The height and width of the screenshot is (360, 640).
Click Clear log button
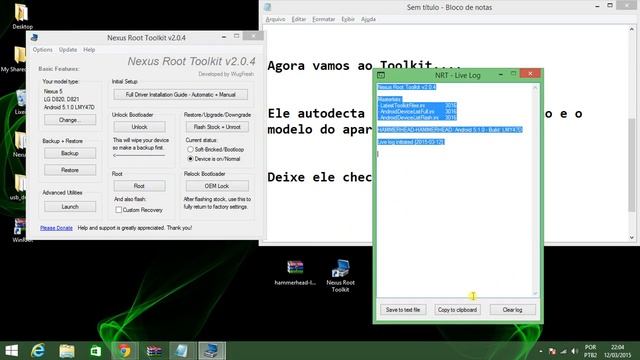pos(513,310)
